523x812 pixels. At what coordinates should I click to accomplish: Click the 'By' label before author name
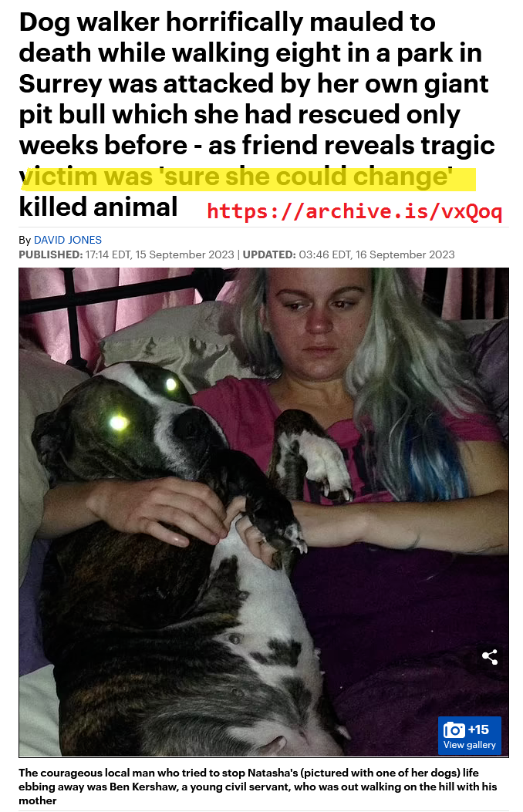pos(25,240)
